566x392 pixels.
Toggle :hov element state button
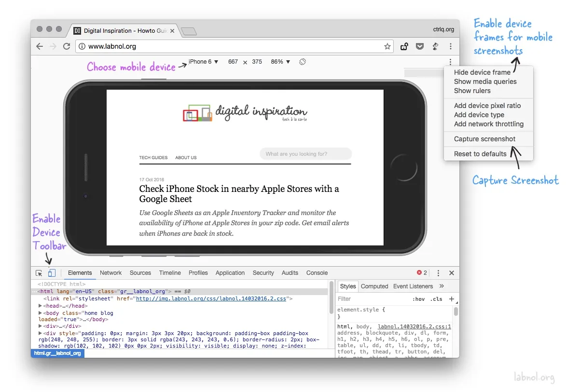coord(418,299)
